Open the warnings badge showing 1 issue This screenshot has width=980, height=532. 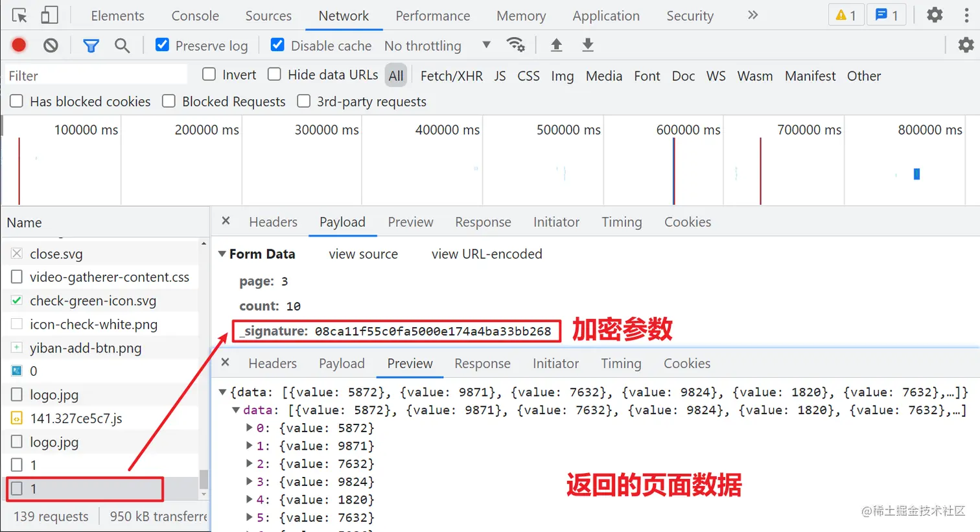pos(846,15)
